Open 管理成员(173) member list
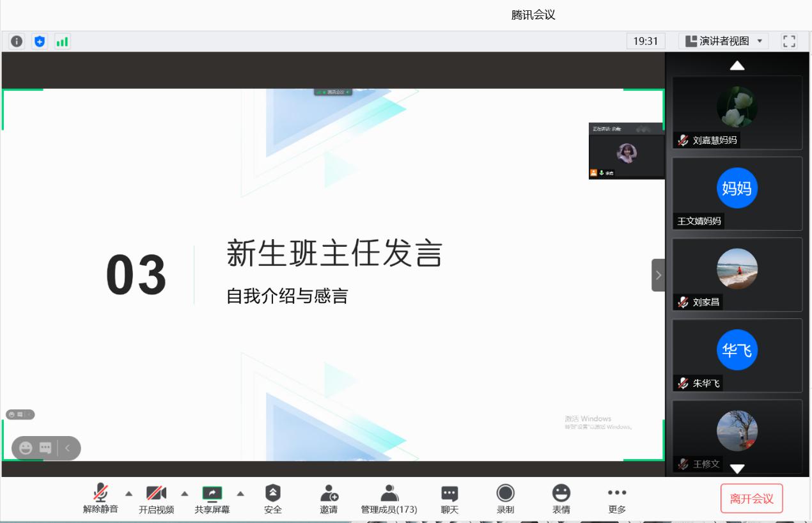Screen dimensions: 812x523 pos(389,499)
